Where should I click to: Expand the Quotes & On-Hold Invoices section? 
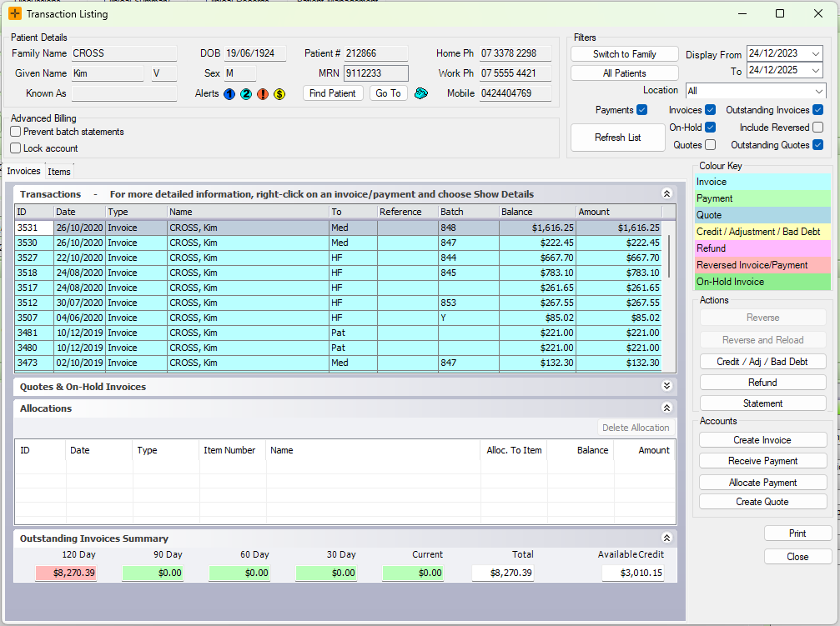coord(666,387)
